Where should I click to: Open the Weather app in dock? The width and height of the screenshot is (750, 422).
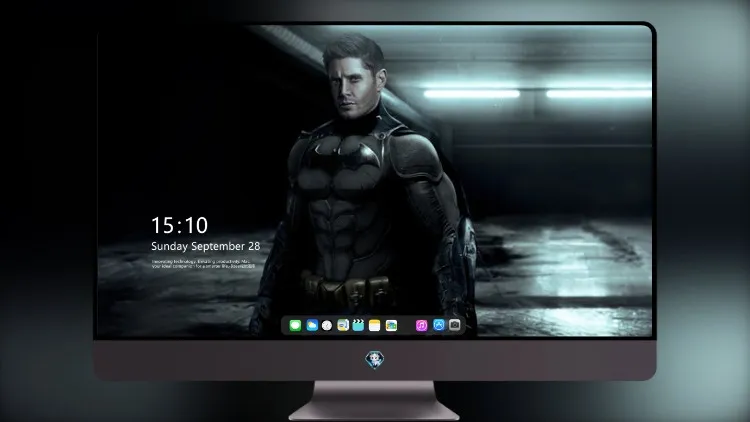click(x=311, y=326)
